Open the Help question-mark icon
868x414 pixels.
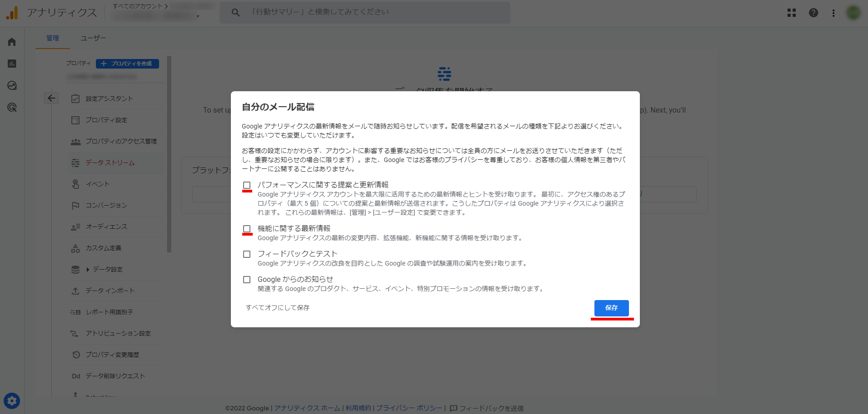(813, 13)
